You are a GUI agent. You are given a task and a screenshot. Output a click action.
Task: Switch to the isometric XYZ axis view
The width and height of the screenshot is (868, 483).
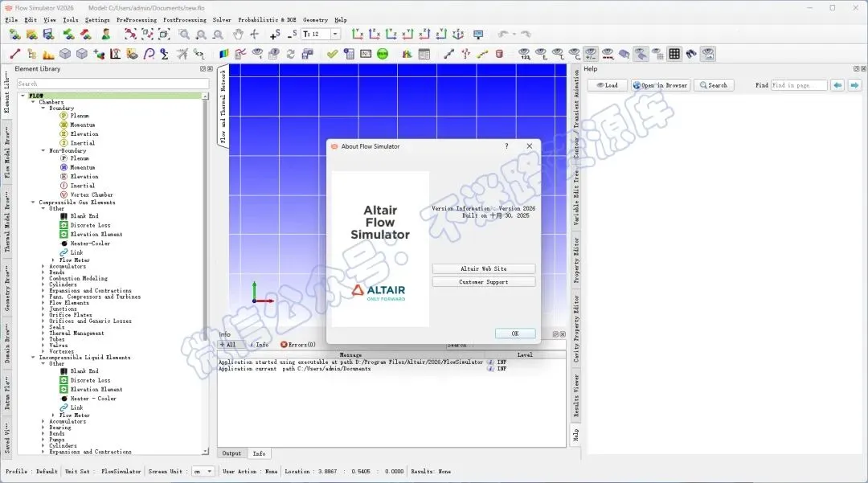click(458, 35)
